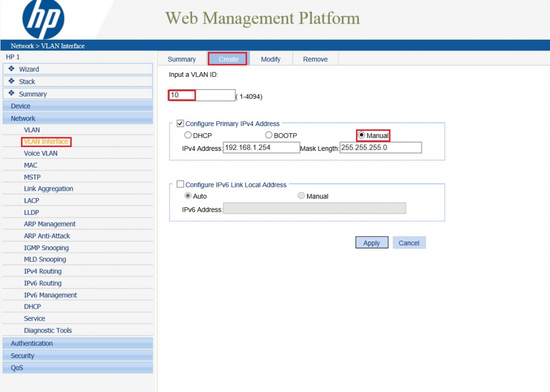Expand the Authentication section

[x=32, y=344]
